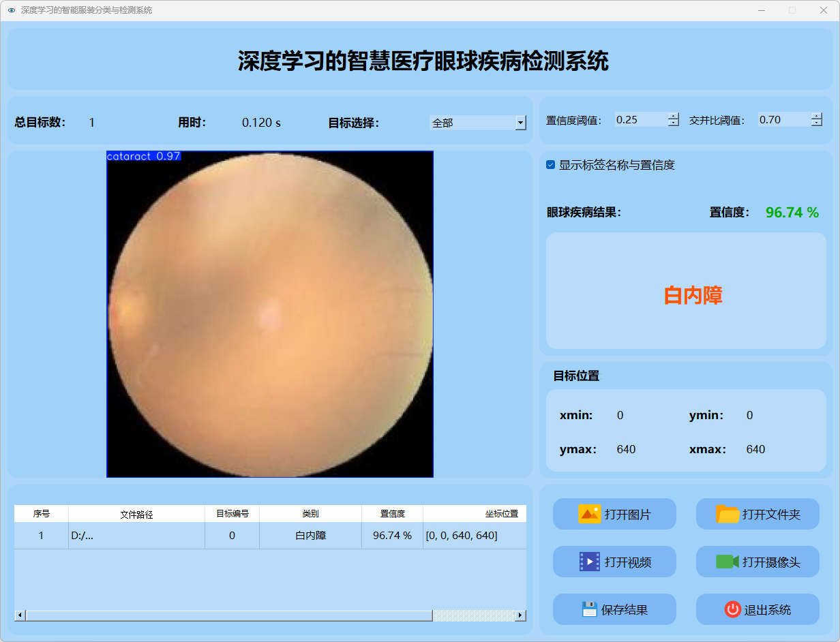840x642 pixels.
Task: Click the picture icon on 打开图片
Action: [589, 514]
